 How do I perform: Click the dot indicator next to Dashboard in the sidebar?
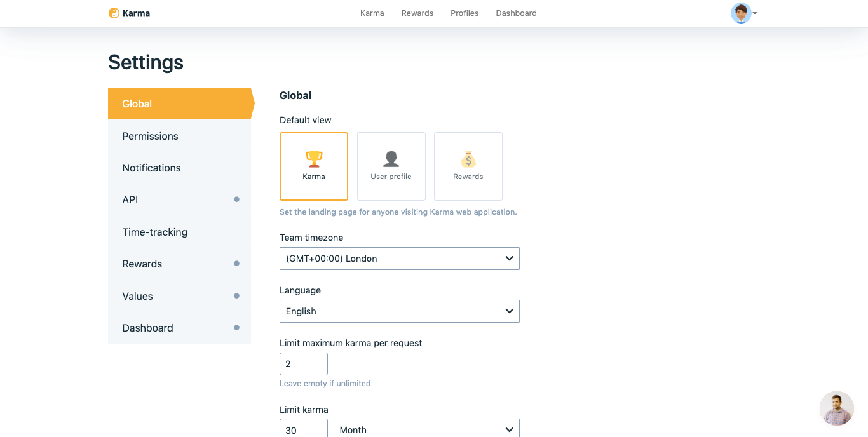tap(237, 328)
